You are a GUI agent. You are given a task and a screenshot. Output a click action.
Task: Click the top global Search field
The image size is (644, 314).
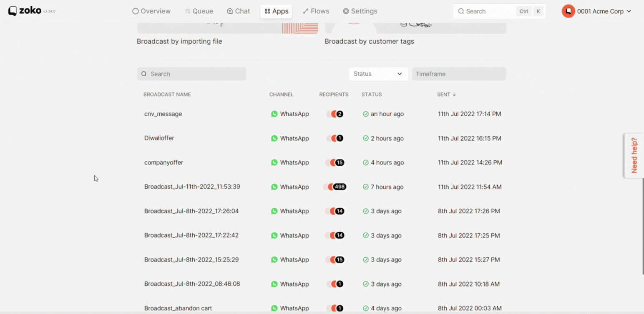coord(499,11)
